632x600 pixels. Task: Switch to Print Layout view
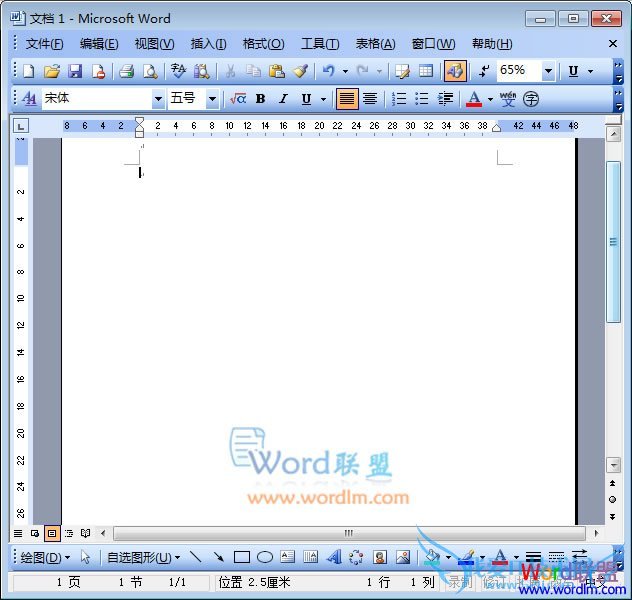tap(52, 534)
